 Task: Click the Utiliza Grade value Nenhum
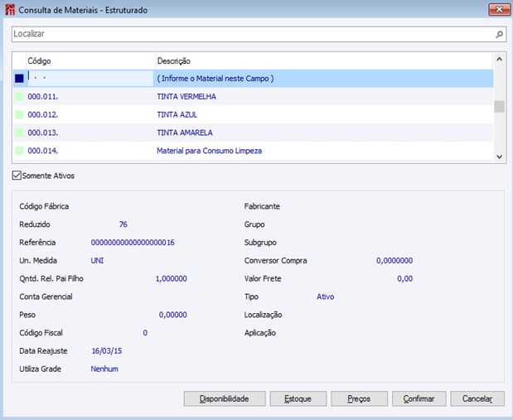click(104, 369)
